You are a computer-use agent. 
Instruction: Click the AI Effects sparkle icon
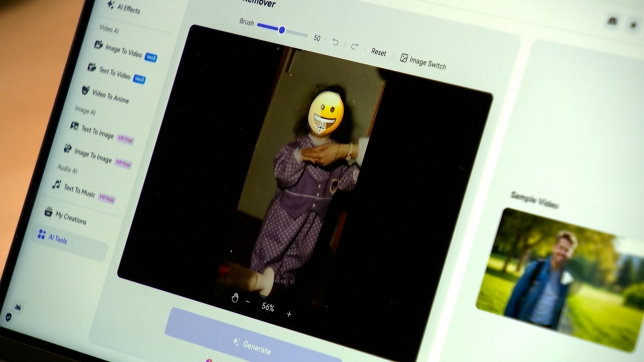[x=110, y=5]
